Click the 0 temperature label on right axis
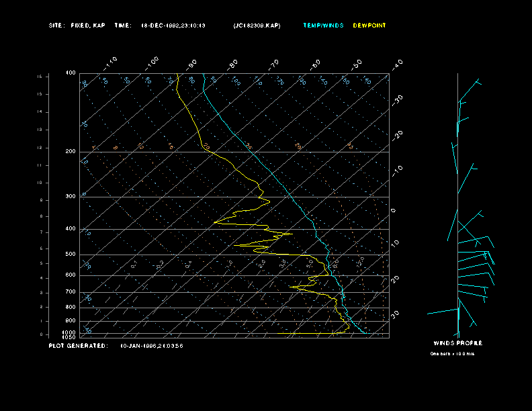This screenshot has width=532, height=411. tap(394, 211)
